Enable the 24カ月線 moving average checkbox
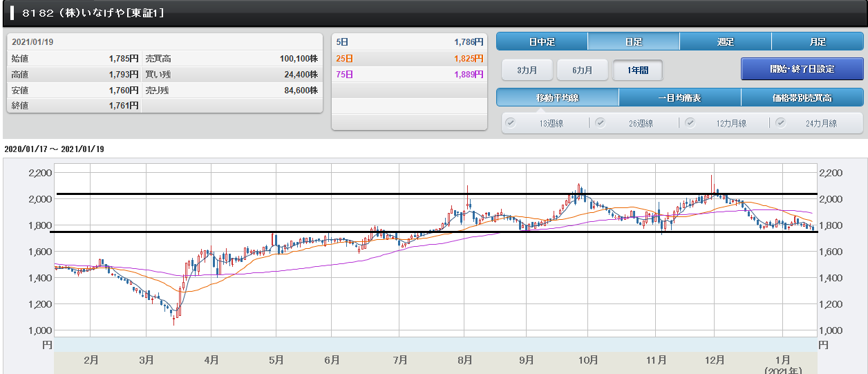The height and width of the screenshot is (374, 868). pyautogui.click(x=780, y=123)
